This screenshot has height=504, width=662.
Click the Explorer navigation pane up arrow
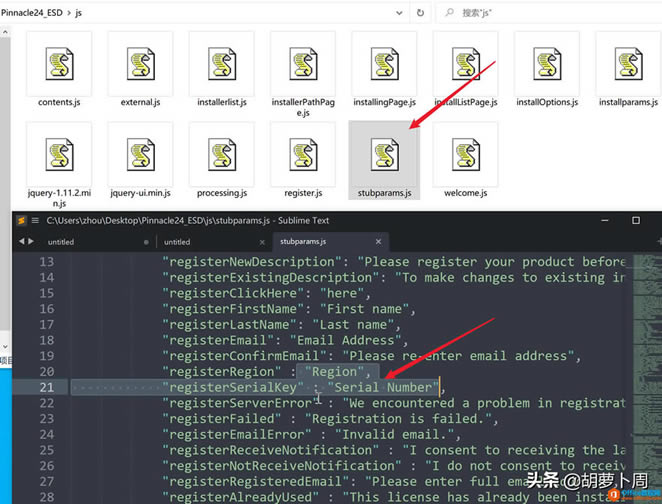(x=5, y=32)
